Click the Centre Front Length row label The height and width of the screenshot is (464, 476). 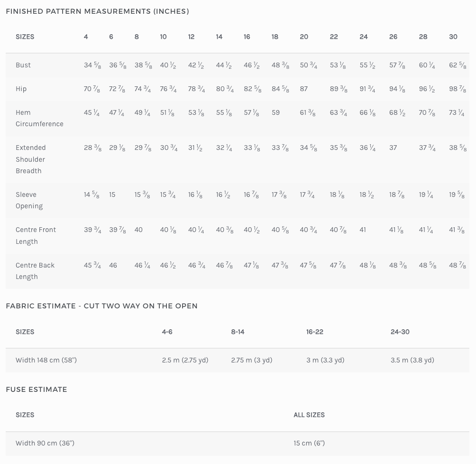(36, 235)
